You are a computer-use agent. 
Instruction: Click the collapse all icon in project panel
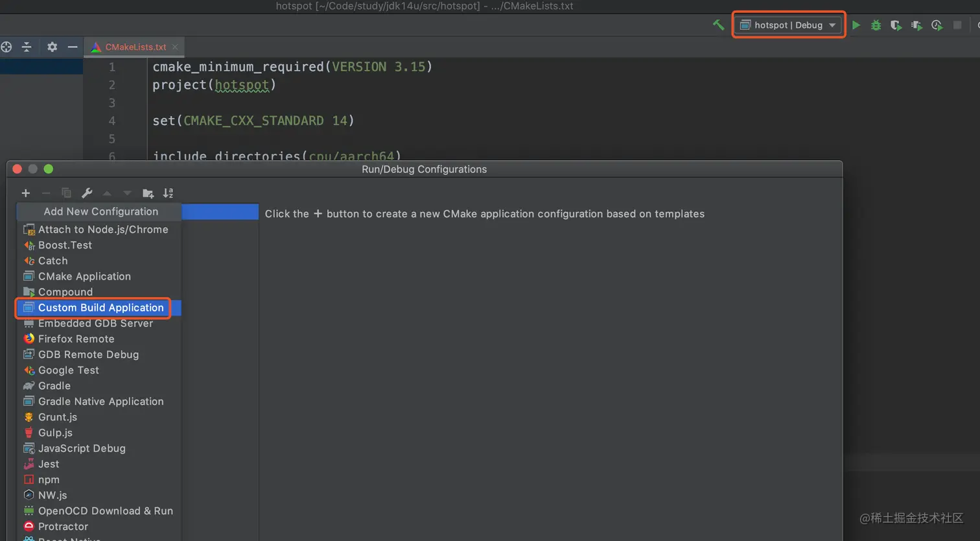[x=27, y=47]
